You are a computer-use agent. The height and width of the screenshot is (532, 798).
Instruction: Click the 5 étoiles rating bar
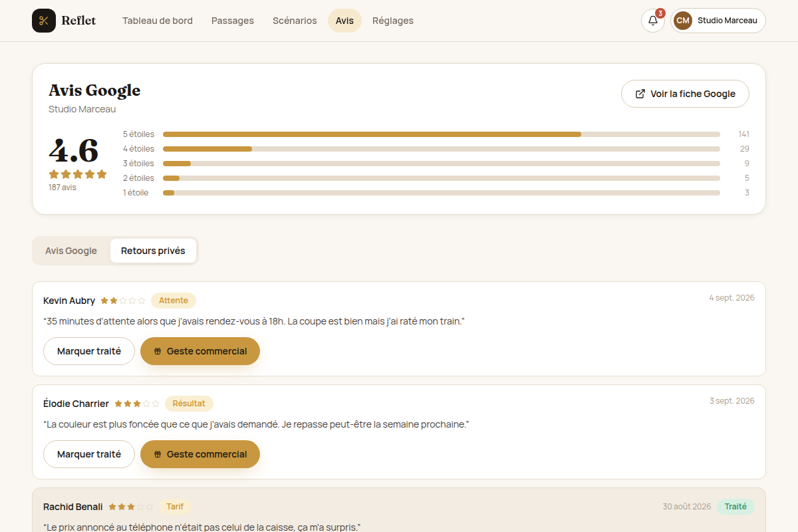442,134
